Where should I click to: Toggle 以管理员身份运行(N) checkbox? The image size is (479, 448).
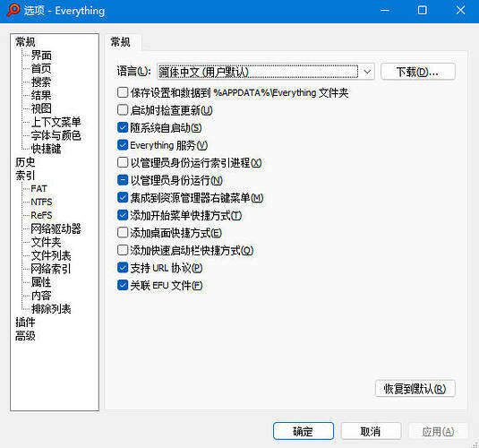click(123, 180)
